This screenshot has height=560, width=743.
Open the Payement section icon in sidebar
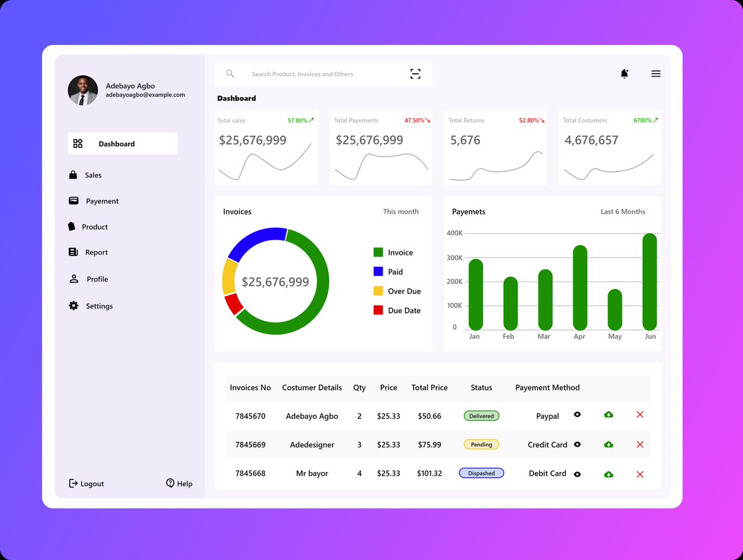pos(72,200)
